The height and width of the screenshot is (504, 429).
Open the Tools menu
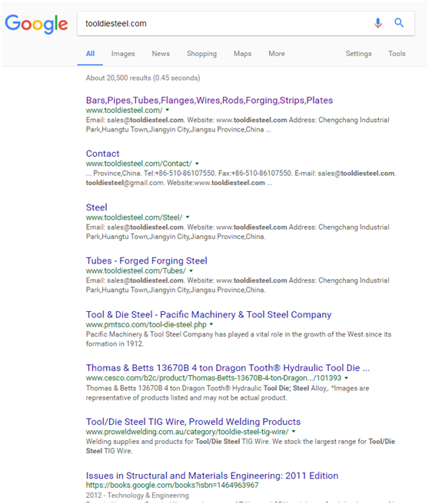[x=397, y=53]
